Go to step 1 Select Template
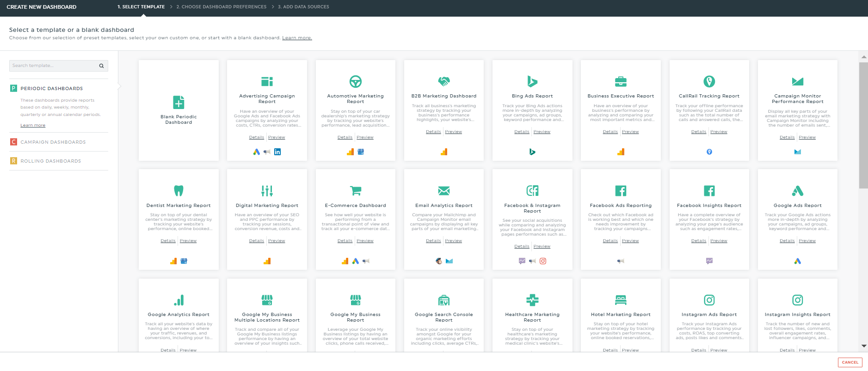This screenshot has height=371, width=868. 141,7
